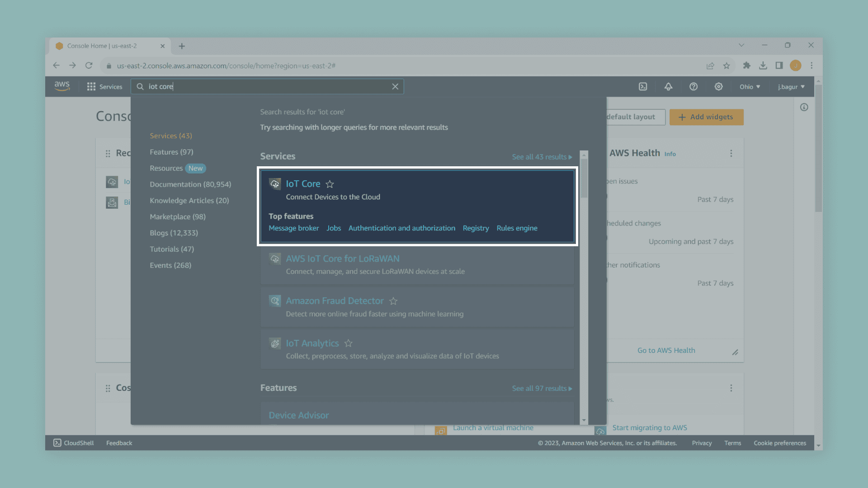Open the notifications bell icon

pyautogui.click(x=668, y=87)
